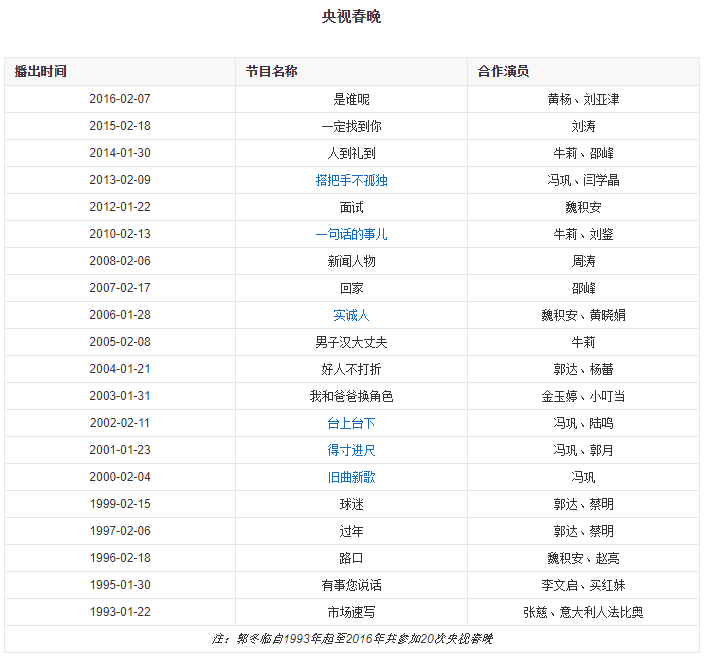Click the 一句话的事儿 link
The image size is (705, 660).
351,234
